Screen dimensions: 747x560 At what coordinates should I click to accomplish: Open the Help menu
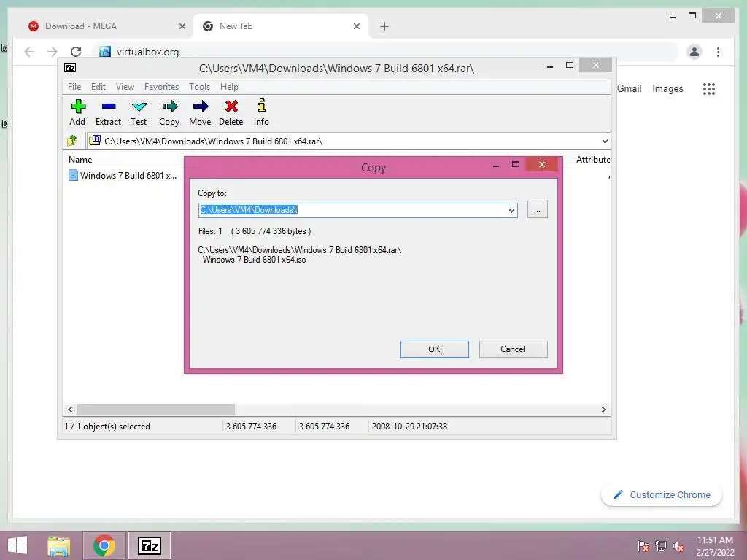[x=229, y=87]
